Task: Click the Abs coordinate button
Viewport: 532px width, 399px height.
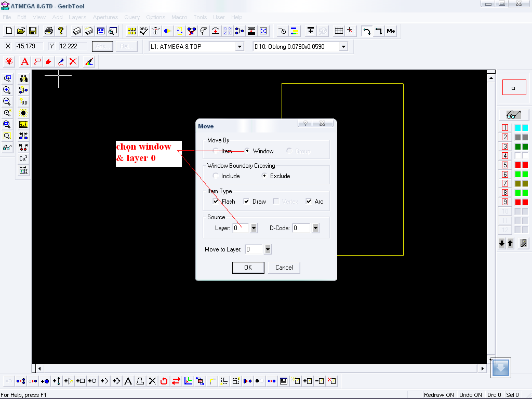Action: click(x=102, y=46)
